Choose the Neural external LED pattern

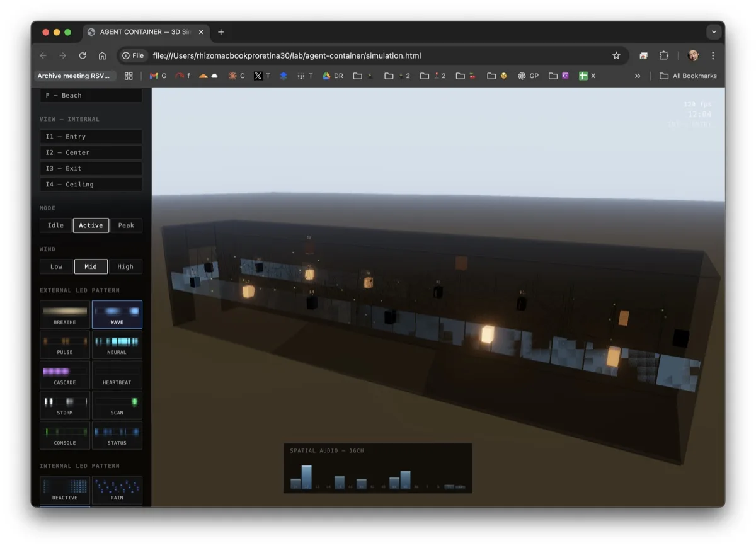(x=117, y=345)
